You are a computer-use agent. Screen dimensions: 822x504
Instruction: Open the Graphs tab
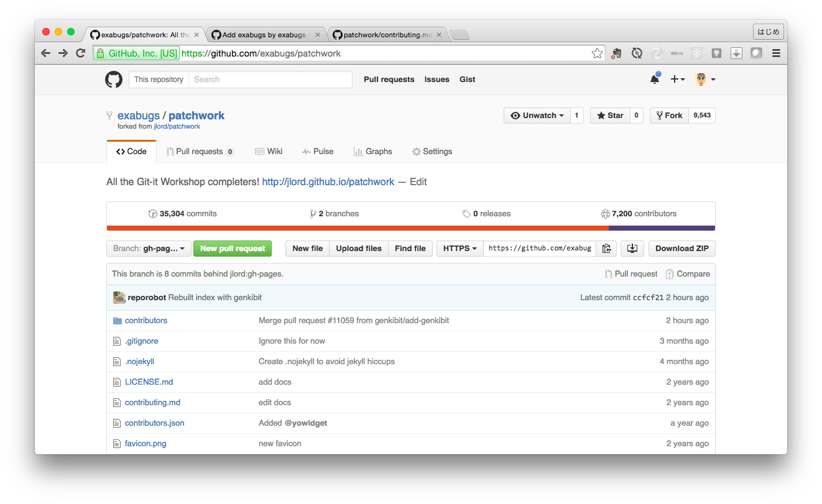click(373, 152)
